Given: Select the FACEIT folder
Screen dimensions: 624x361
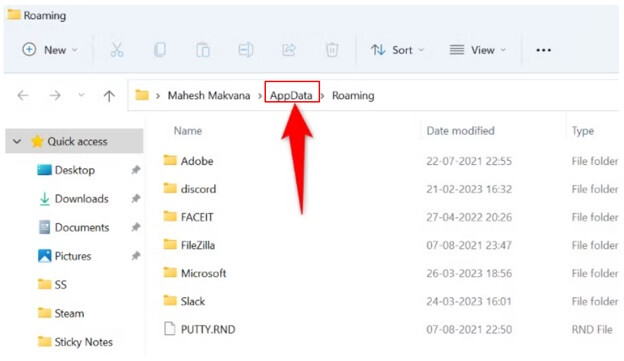Looking at the screenshot, I should 197,217.
